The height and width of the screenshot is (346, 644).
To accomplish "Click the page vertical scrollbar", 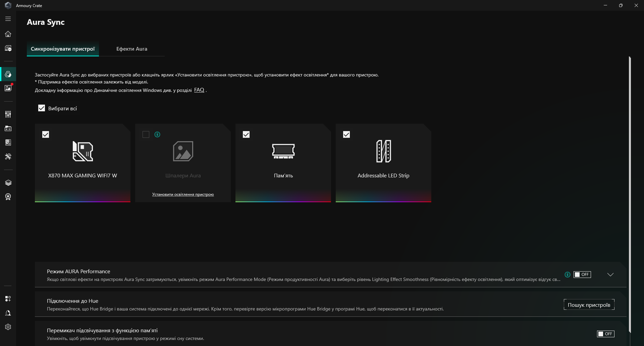I will click(x=630, y=194).
